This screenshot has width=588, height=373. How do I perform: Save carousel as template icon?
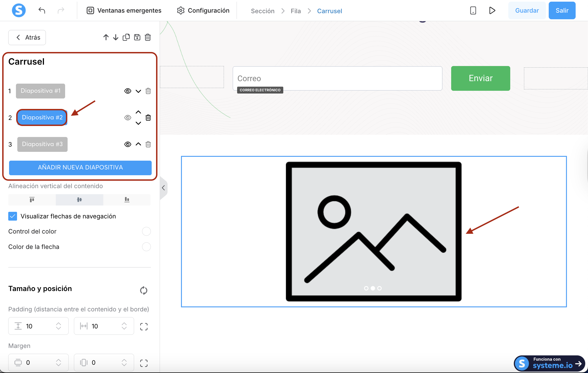137,37
